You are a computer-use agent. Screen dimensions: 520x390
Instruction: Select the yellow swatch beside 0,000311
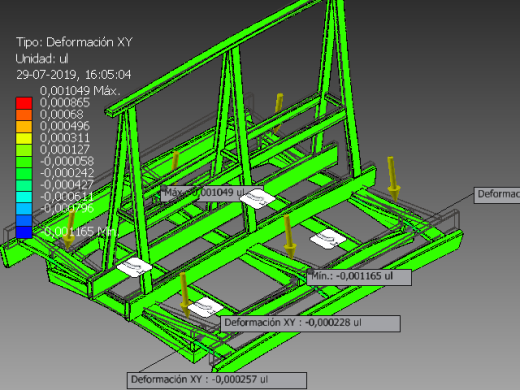point(24,138)
